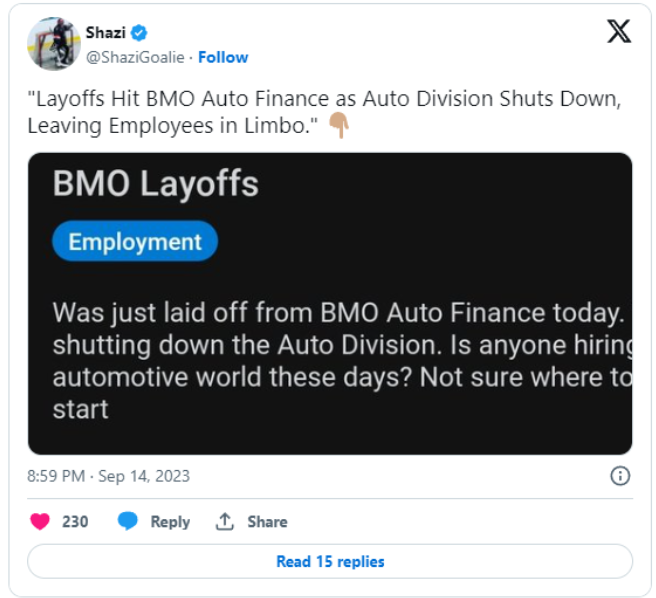The width and height of the screenshot is (656, 598).
Task: Click the Share label
Action: (x=267, y=522)
